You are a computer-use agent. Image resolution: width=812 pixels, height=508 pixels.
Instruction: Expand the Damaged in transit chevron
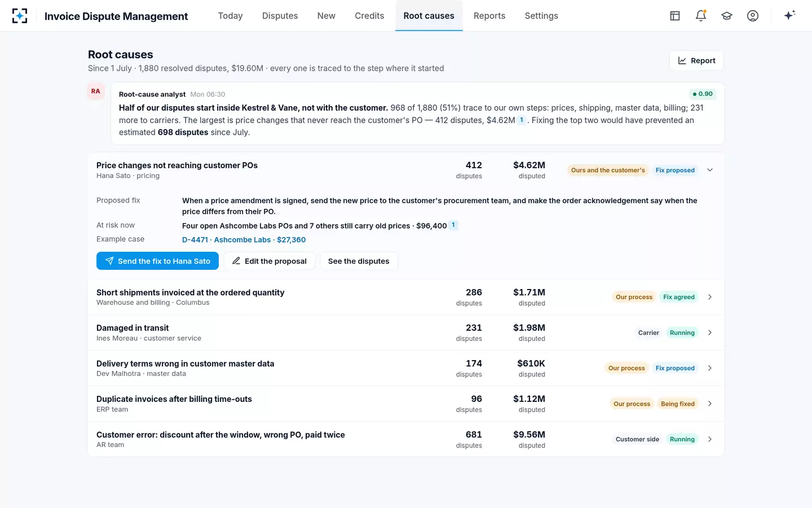click(710, 332)
